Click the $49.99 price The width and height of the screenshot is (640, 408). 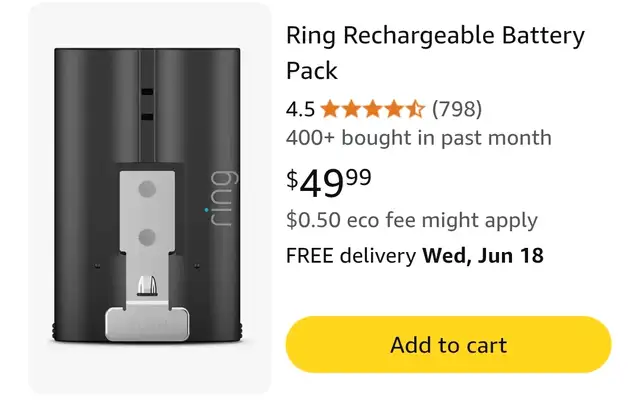pyautogui.click(x=329, y=183)
